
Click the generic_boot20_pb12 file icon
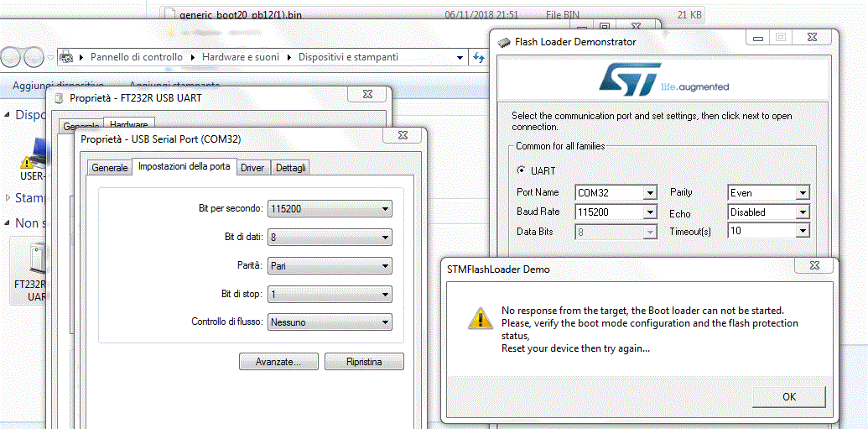coord(169,14)
